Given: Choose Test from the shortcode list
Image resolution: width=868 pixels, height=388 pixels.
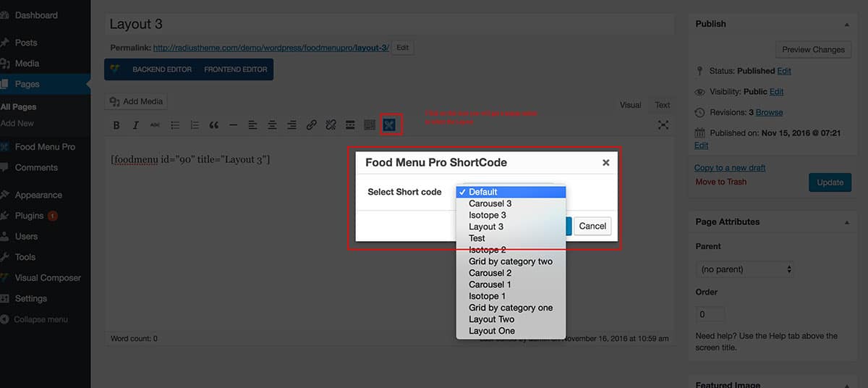Looking at the screenshot, I should (x=511, y=238).
